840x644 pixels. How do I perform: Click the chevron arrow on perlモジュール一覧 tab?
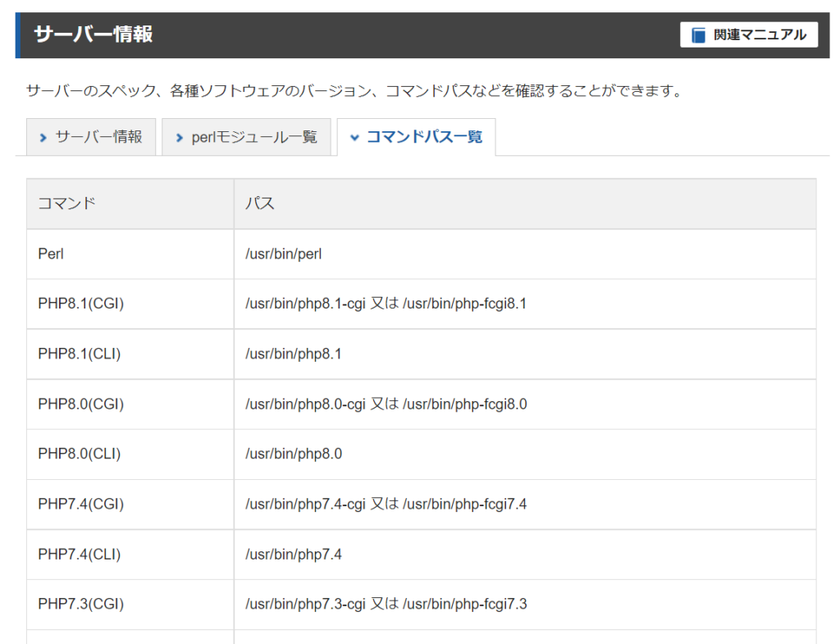(180, 138)
